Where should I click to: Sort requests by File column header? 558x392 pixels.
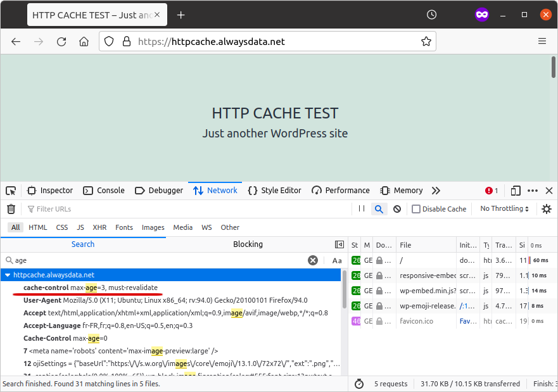click(x=426, y=245)
